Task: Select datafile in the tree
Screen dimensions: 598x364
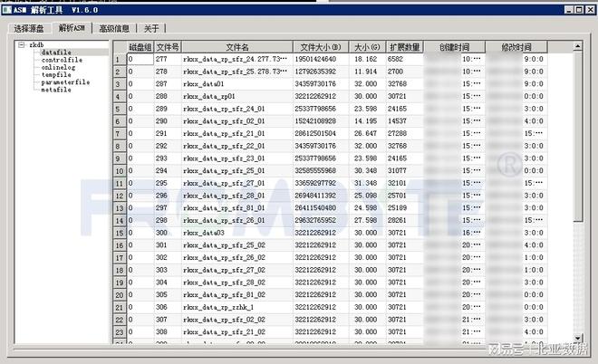Action: coord(56,53)
